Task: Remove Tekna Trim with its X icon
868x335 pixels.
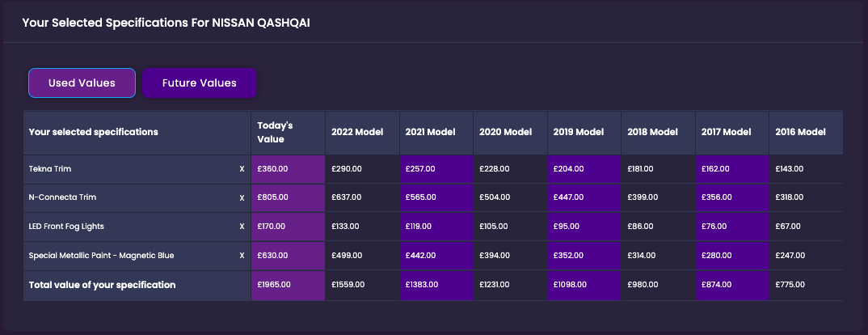Action: (x=242, y=169)
